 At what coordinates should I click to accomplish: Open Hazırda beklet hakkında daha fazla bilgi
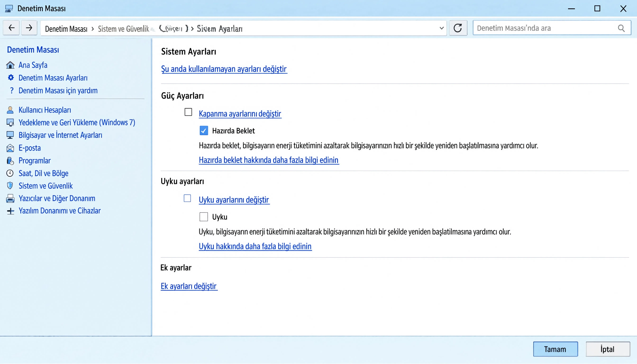click(269, 160)
